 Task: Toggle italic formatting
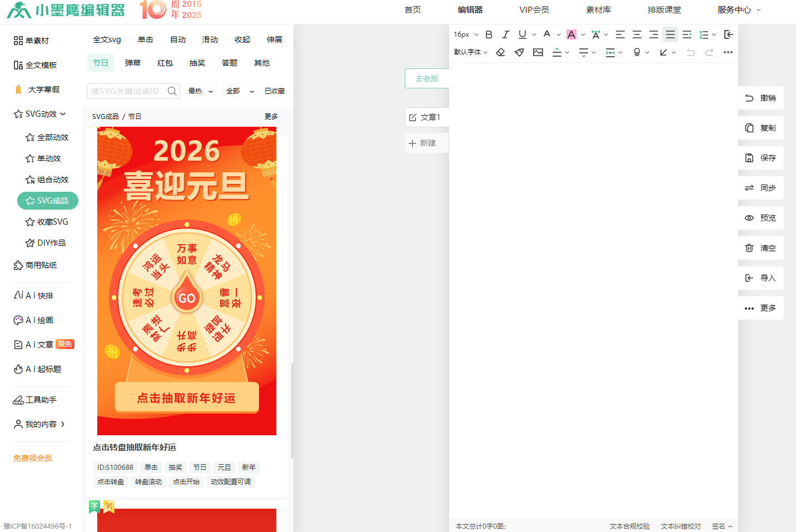505,34
